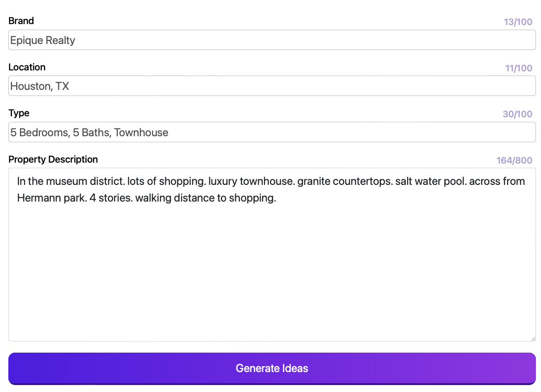Place cursor on the 'Houston, TX' text
Screen dimensions: 541x392
40,87
